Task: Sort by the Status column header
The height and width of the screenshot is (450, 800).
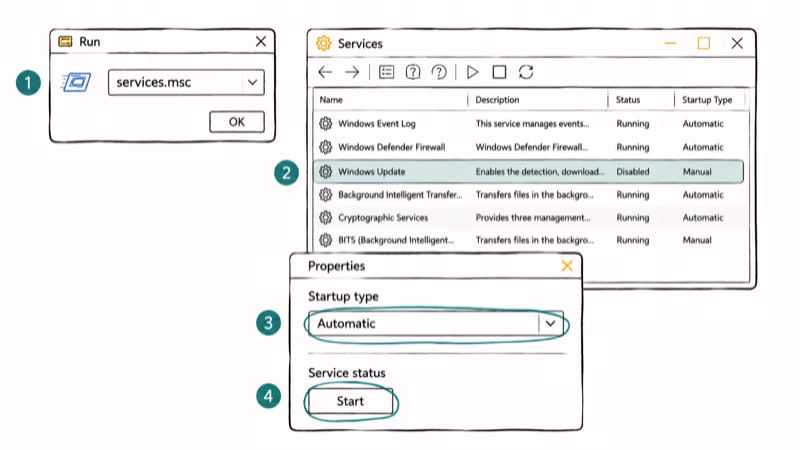Action: click(628, 99)
